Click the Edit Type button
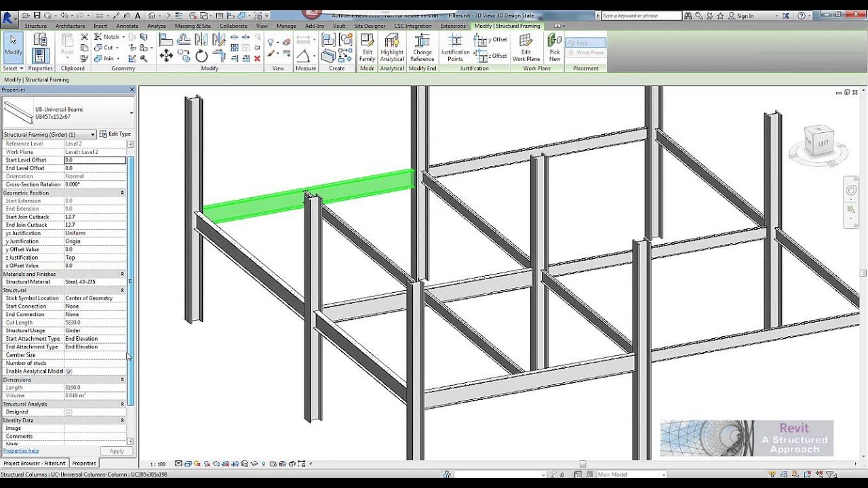868x488 pixels. point(115,134)
